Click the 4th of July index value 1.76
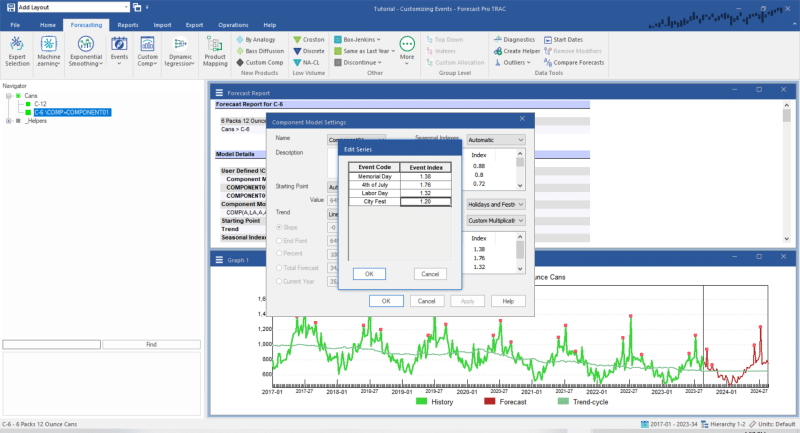Viewport: 800px width, 433px height. 426,185
